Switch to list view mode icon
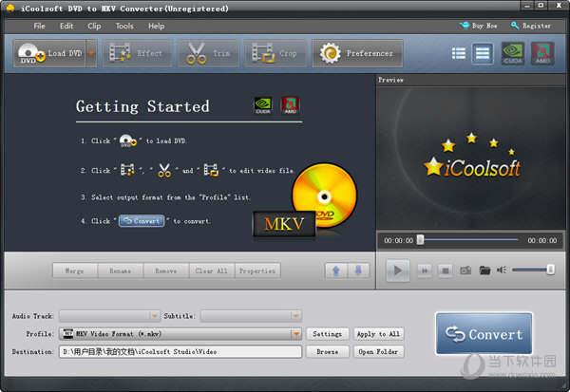Viewport: 570px width, 392px height. 459,53
